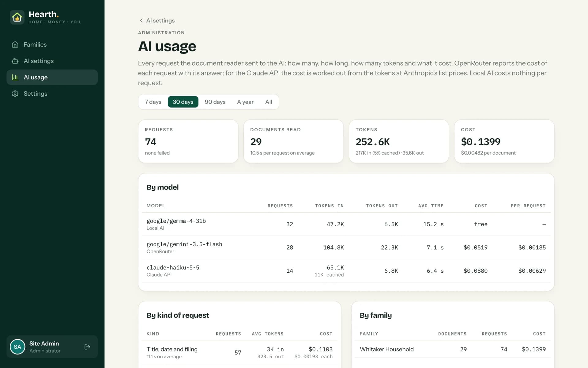Click the google/gemini-3.5-flash model name
The height and width of the screenshot is (368, 588).
click(x=184, y=244)
